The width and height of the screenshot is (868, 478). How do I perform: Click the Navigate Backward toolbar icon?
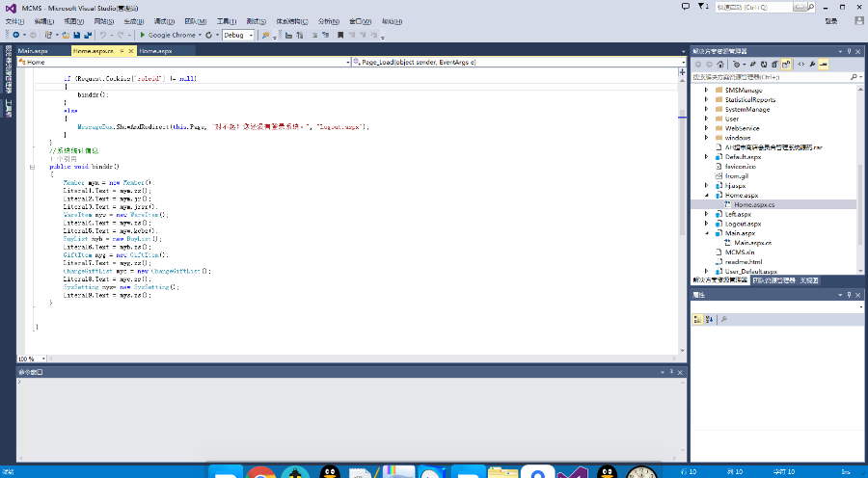pyautogui.click(x=16, y=35)
